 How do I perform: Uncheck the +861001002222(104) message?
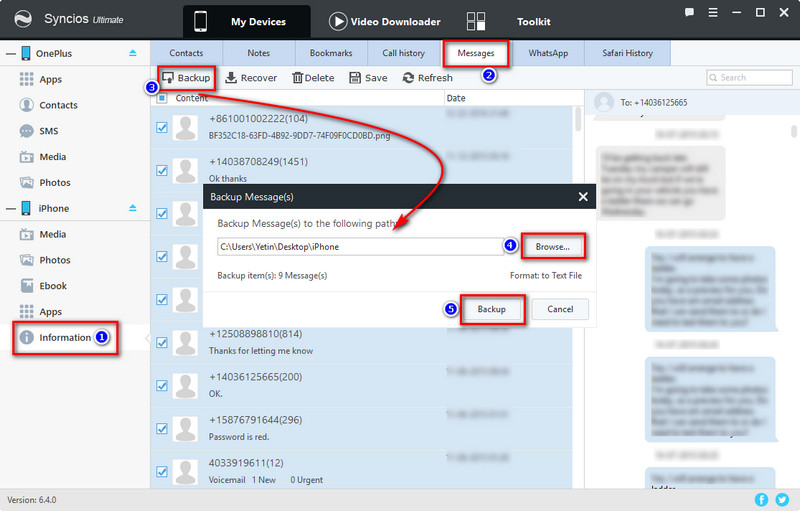(162, 127)
